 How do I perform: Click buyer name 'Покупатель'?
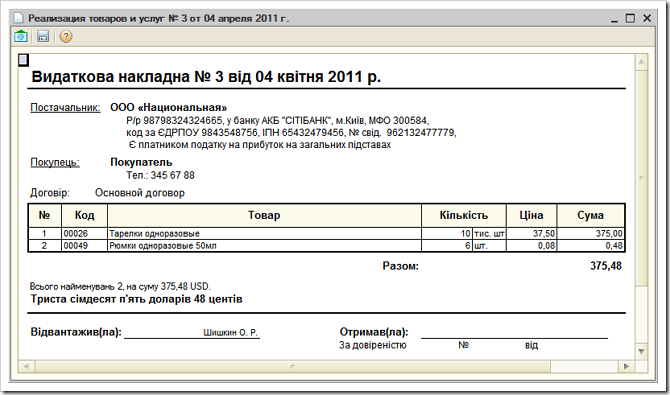[141, 162]
